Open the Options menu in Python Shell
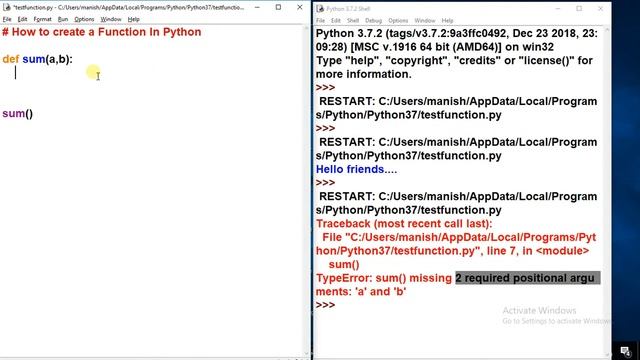This screenshot has height=360, width=640. (398, 20)
